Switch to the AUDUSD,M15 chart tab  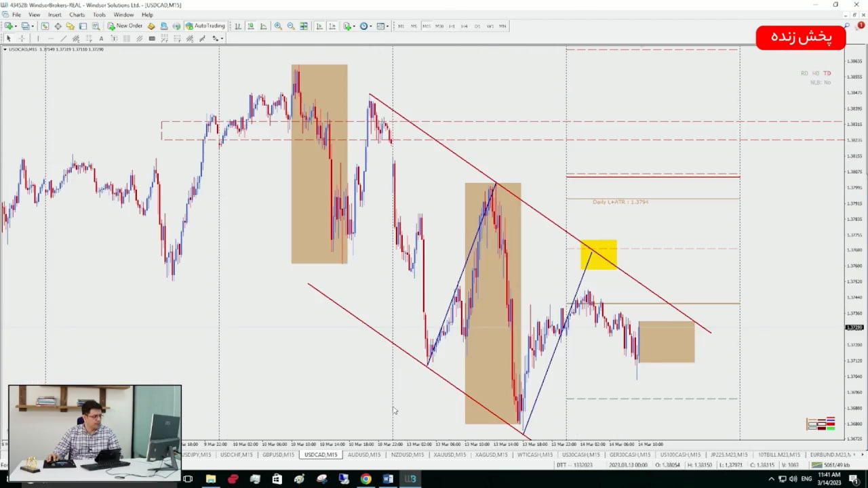click(x=364, y=455)
